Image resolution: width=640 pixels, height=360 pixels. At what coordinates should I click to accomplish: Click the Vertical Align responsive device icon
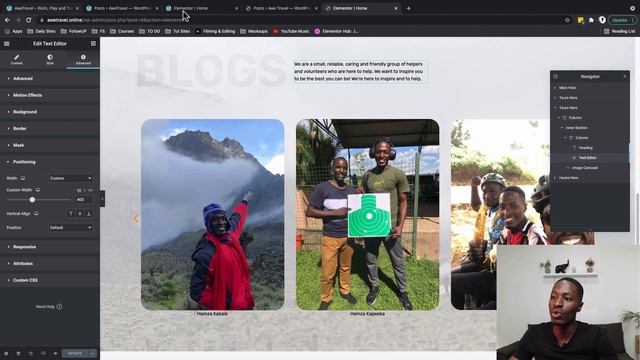click(36, 213)
